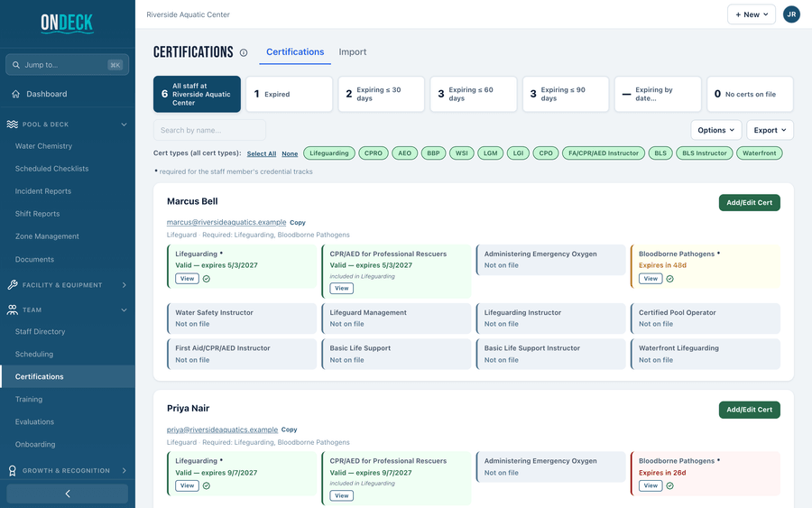
Task: Toggle the Lifeguarding cert type filter
Action: pyautogui.click(x=329, y=153)
